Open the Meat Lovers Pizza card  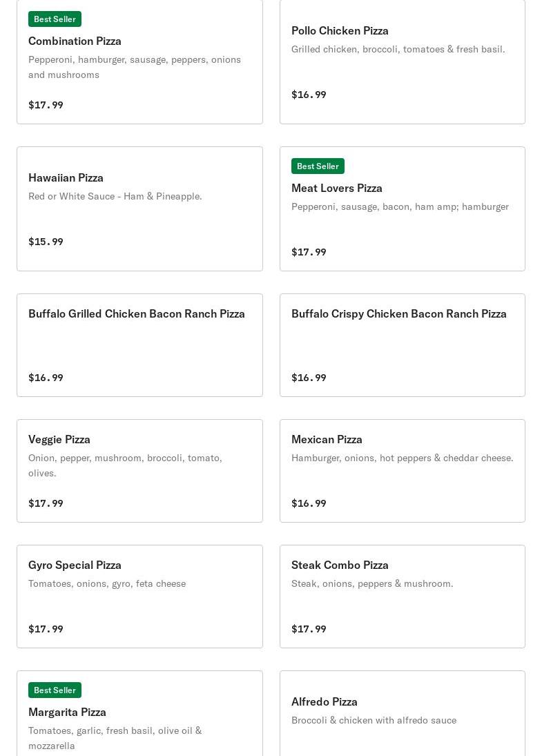[402, 209]
